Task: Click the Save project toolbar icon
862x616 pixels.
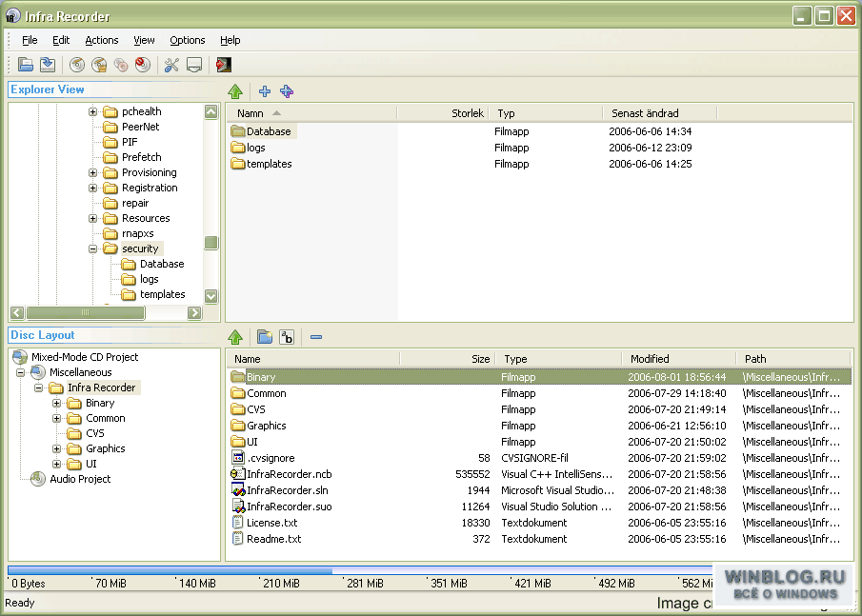Action: click(x=48, y=65)
